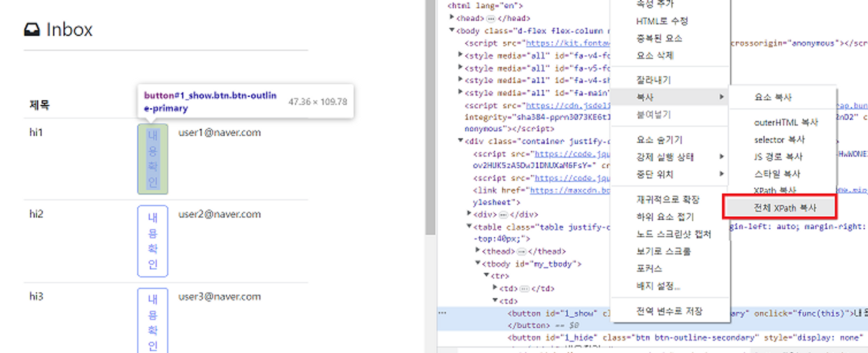Select the button id "1_hide" node line

pyautogui.click(x=686, y=338)
